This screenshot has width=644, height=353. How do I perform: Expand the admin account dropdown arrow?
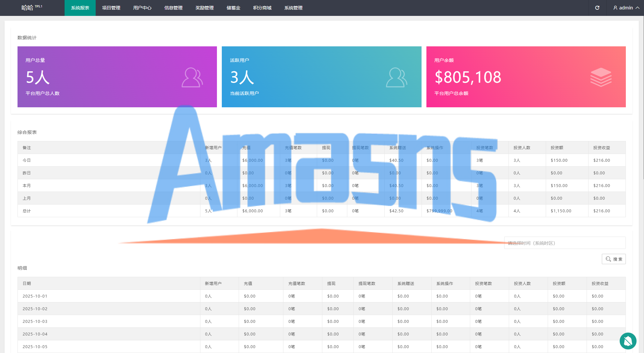point(638,8)
